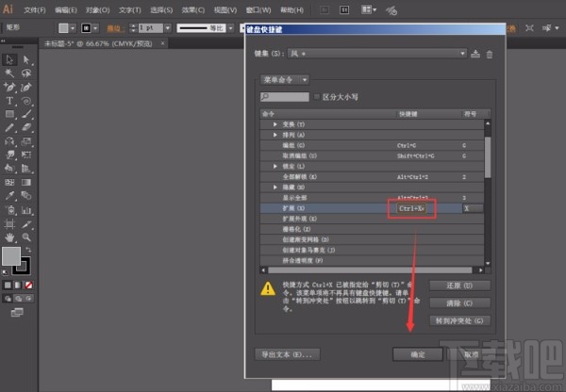
Task: Open the stroke weight 1 pt dropdown
Action: (168, 28)
